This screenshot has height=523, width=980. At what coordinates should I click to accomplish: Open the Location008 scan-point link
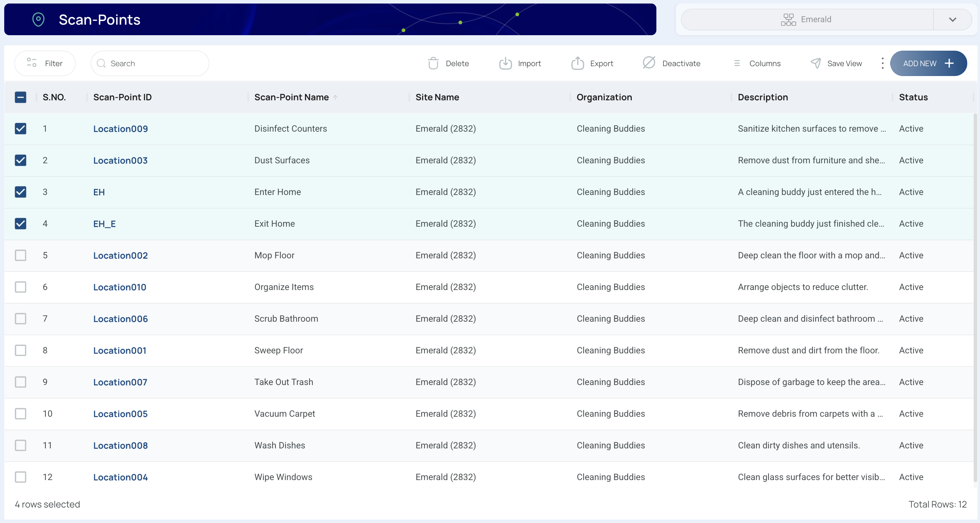pyautogui.click(x=121, y=445)
